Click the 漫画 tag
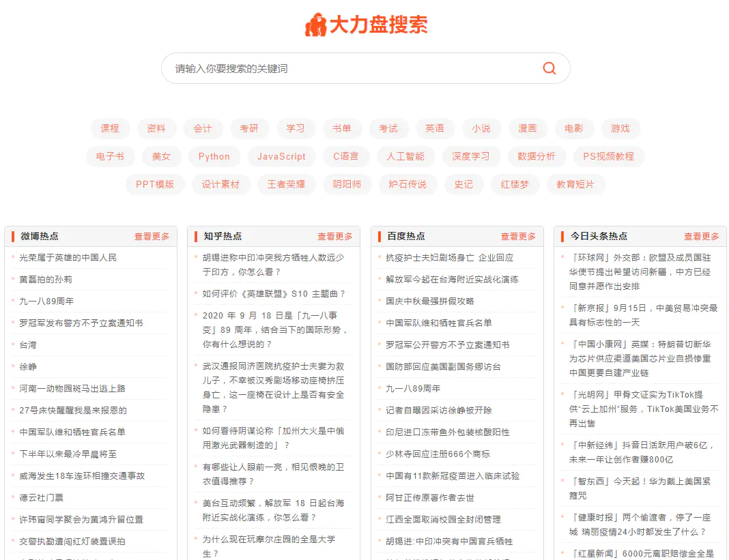The height and width of the screenshot is (560, 729). click(528, 128)
